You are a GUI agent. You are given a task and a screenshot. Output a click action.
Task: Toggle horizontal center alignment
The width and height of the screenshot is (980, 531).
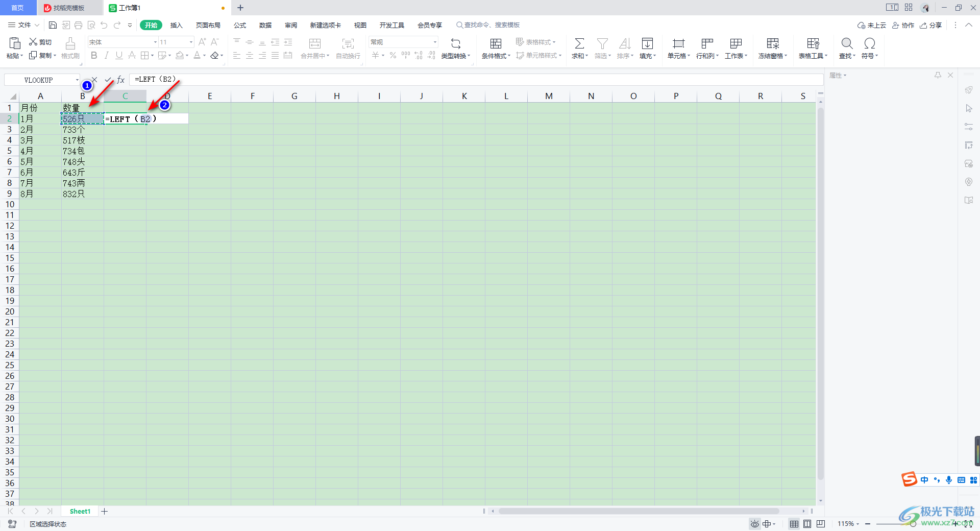pos(250,55)
